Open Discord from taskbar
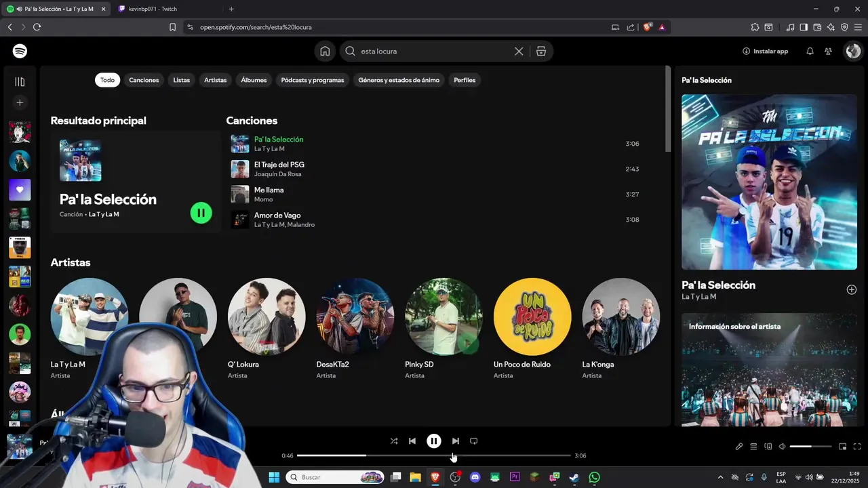868x488 pixels. coord(475,477)
